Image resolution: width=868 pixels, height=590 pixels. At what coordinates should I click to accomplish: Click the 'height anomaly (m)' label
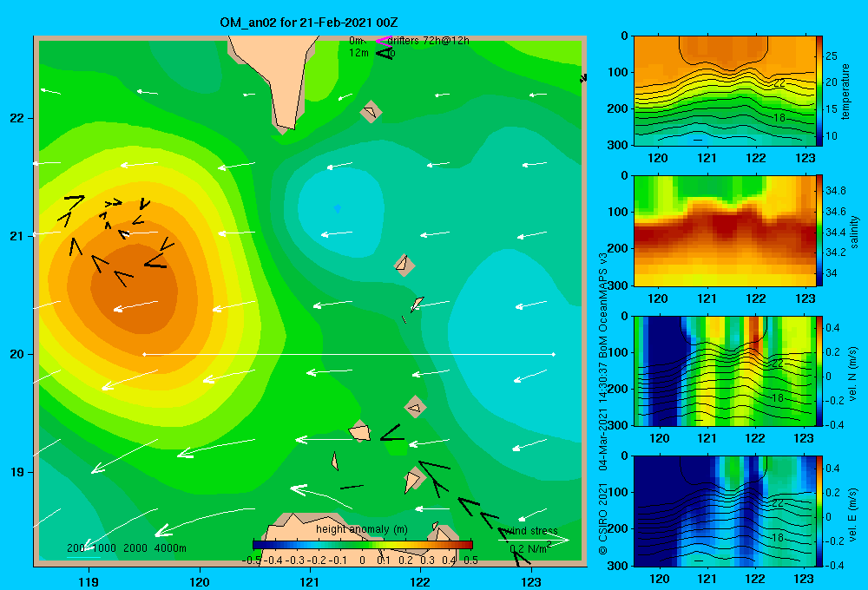coord(362,529)
